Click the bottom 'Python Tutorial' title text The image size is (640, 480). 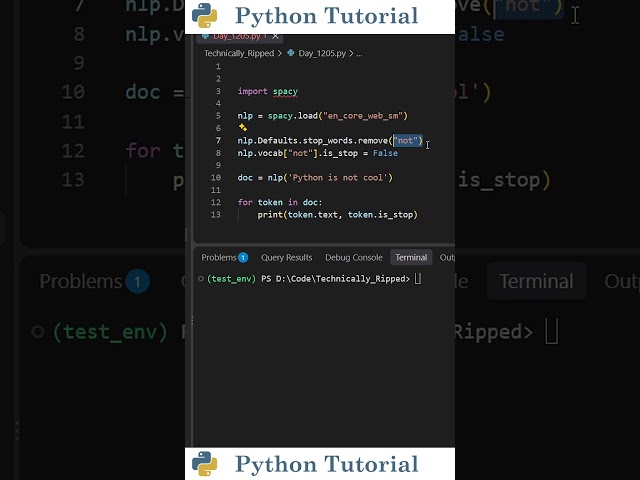(327, 464)
